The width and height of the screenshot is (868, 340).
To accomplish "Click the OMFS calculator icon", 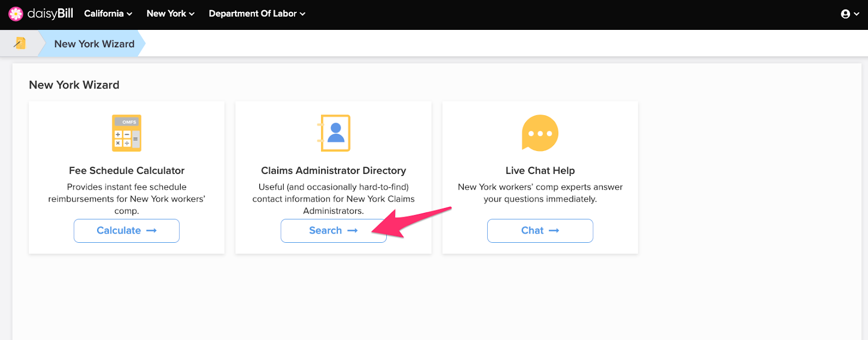I will pyautogui.click(x=126, y=133).
